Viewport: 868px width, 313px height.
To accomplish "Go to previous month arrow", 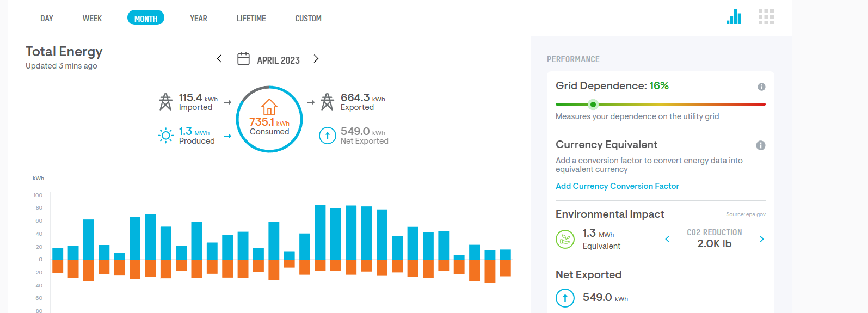I will pos(219,59).
